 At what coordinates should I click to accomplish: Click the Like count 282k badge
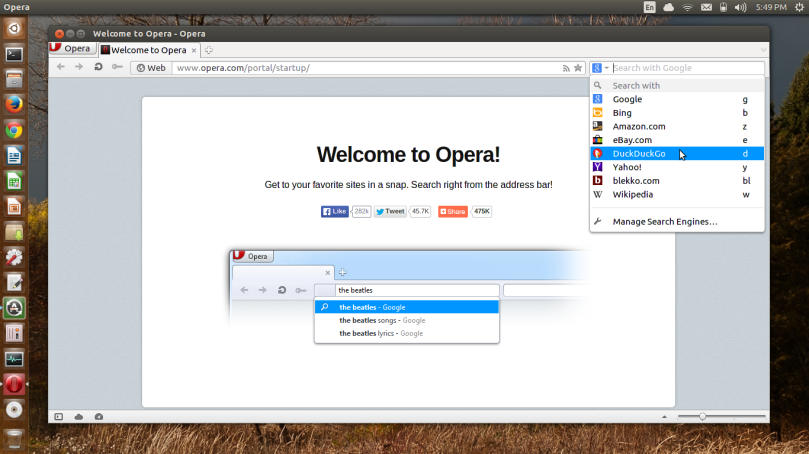pos(361,212)
